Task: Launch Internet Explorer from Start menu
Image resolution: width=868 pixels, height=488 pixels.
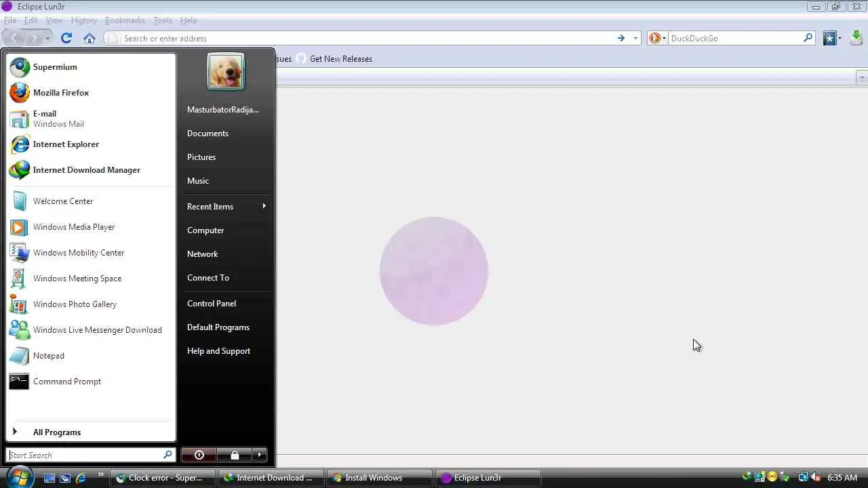Action: coord(90,144)
